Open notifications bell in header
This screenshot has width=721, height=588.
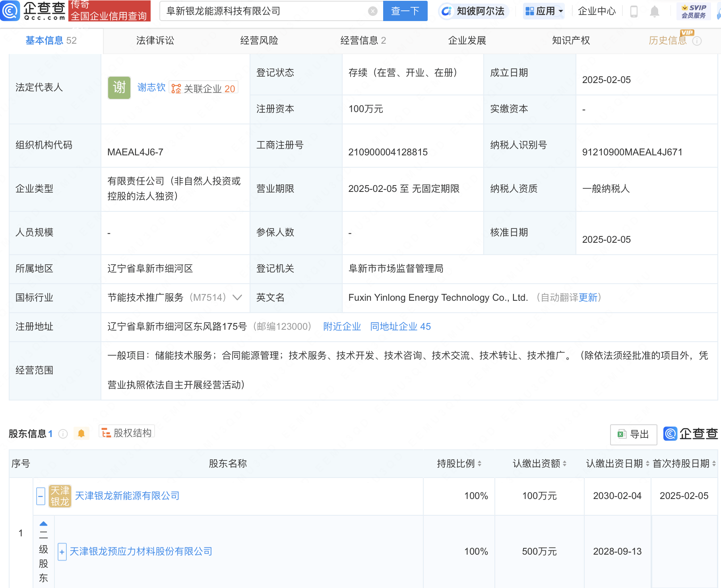click(x=654, y=12)
